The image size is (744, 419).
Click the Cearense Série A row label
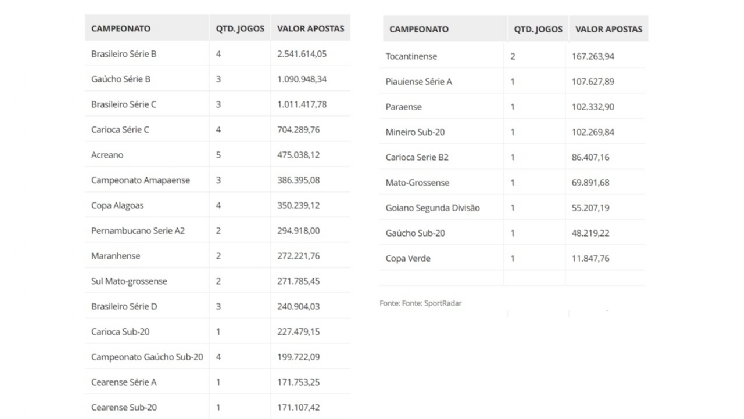click(x=123, y=382)
